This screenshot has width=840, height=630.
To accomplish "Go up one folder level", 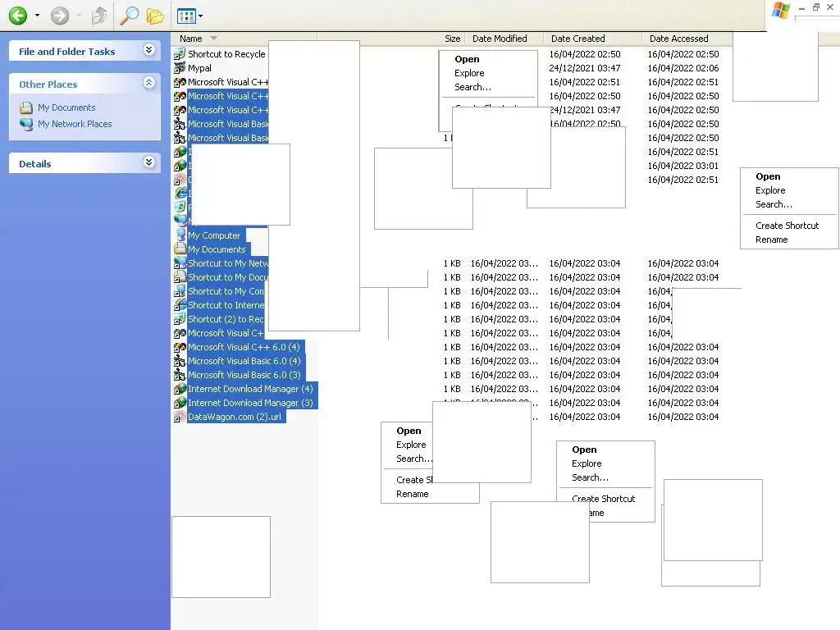I will tap(99, 16).
